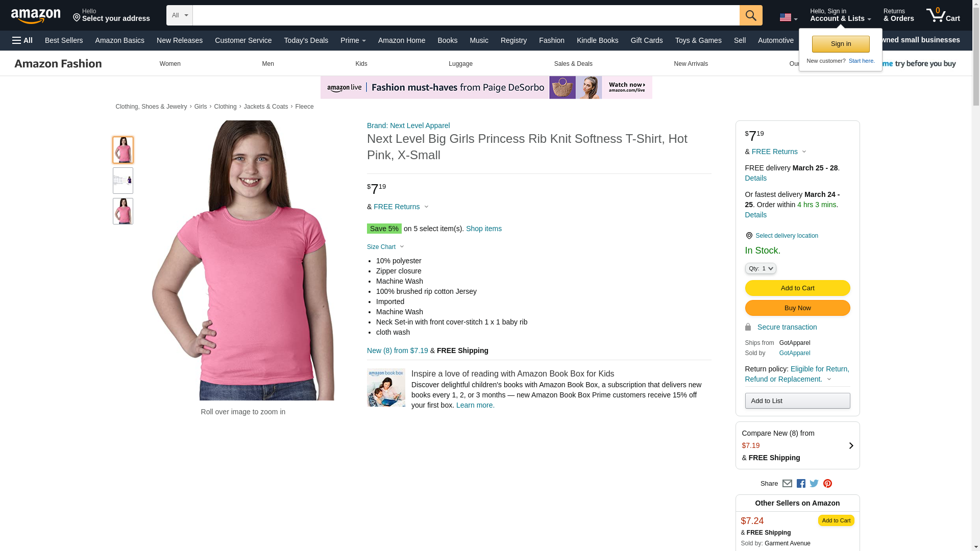Share on Twitter icon
The width and height of the screenshot is (980, 551).
pyautogui.click(x=814, y=484)
